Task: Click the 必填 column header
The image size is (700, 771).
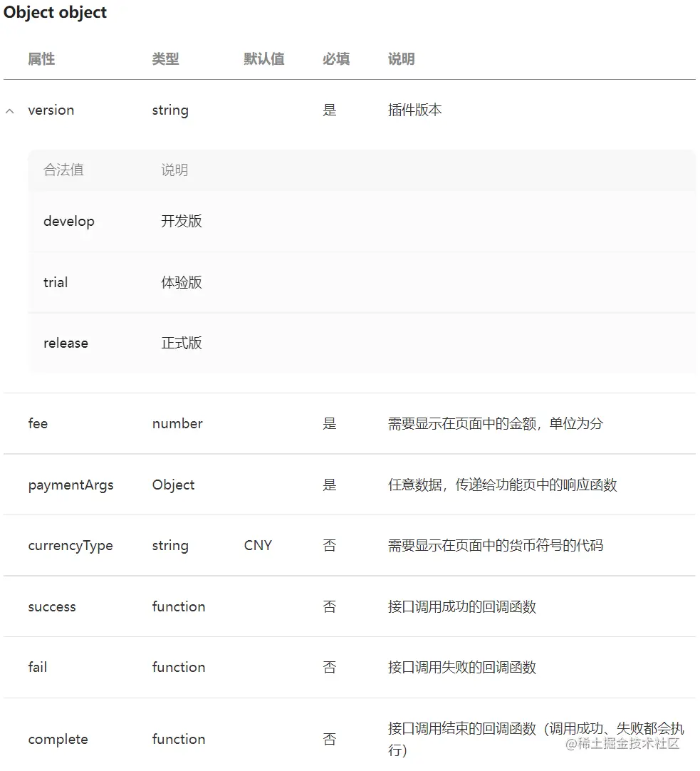Action: click(336, 59)
